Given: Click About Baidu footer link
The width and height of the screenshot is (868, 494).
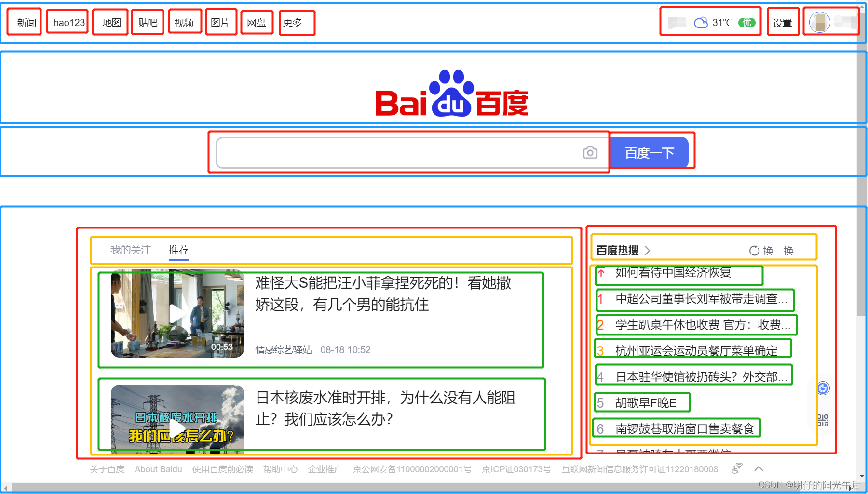Looking at the screenshot, I should [158, 469].
